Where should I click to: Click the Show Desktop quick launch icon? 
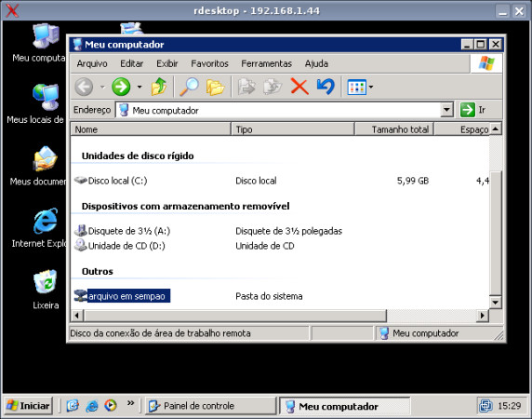73,405
